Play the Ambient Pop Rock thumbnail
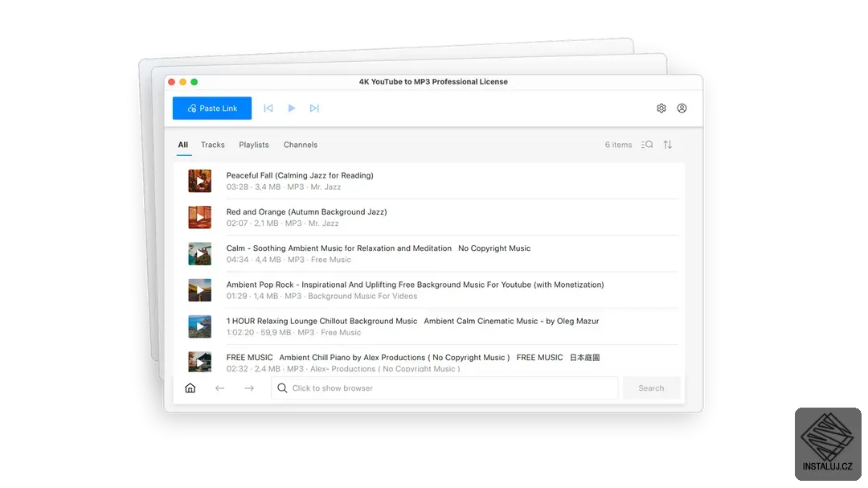The image size is (868, 488). click(x=200, y=290)
